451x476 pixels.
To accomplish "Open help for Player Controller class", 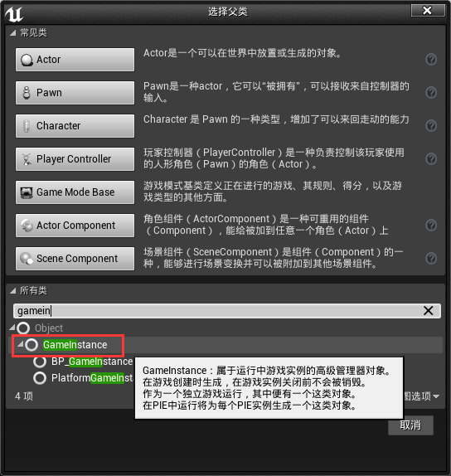I will coord(431,158).
